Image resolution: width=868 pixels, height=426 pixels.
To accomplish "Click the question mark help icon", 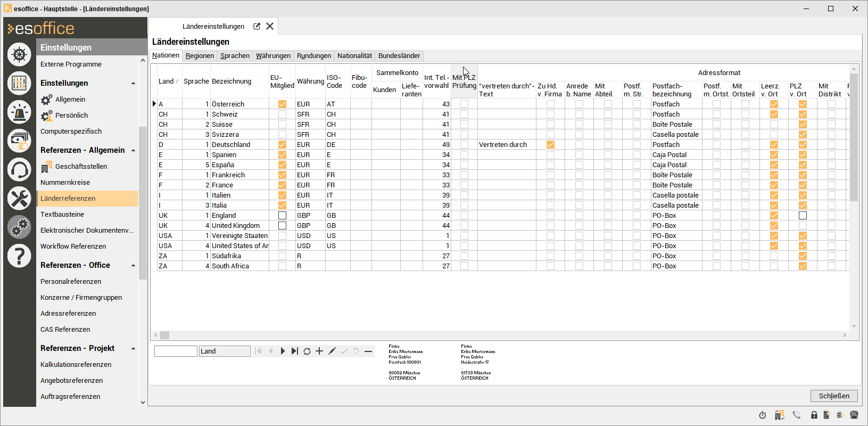I will pos(19,256).
